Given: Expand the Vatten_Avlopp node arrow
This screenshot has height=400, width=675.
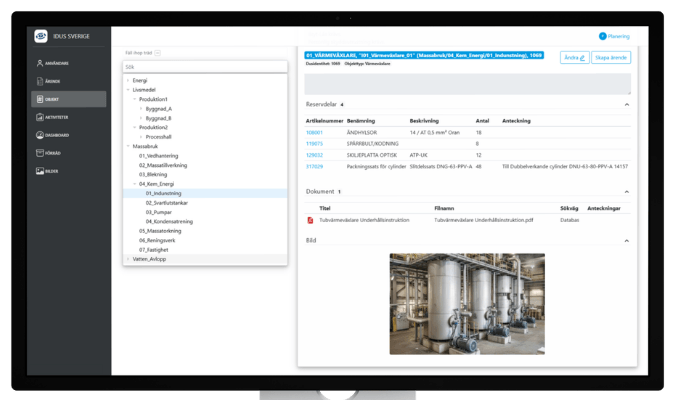Looking at the screenshot, I should click(x=128, y=259).
